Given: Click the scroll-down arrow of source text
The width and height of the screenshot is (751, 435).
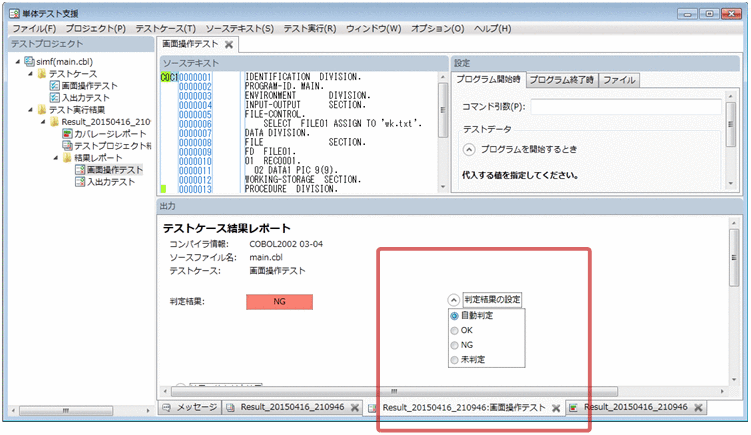Looking at the screenshot, I should point(443,187).
